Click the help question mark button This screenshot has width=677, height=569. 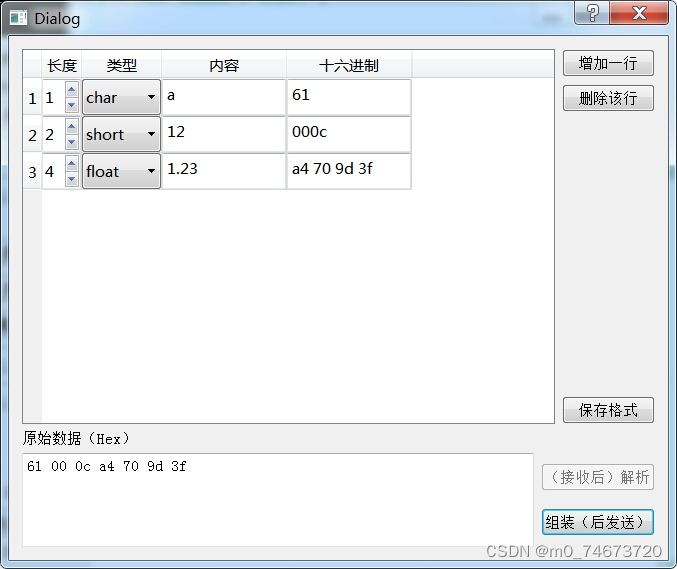[592, 13]
